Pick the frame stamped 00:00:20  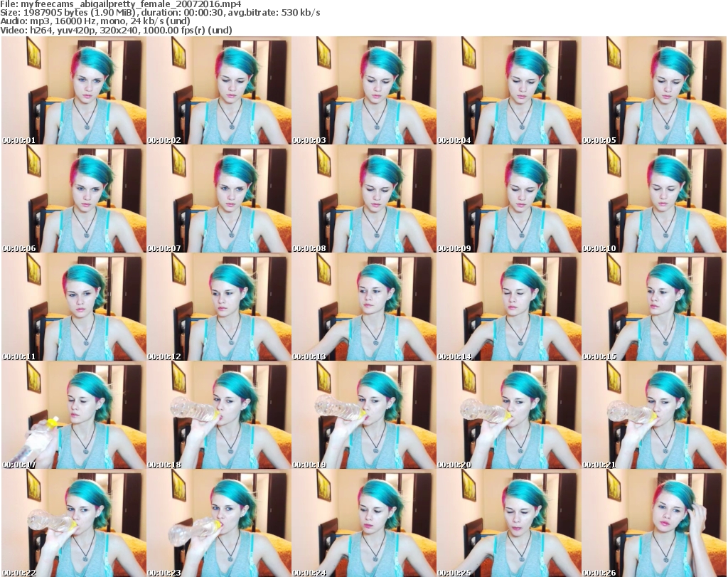pyautogui.click(x=509, y=415)
